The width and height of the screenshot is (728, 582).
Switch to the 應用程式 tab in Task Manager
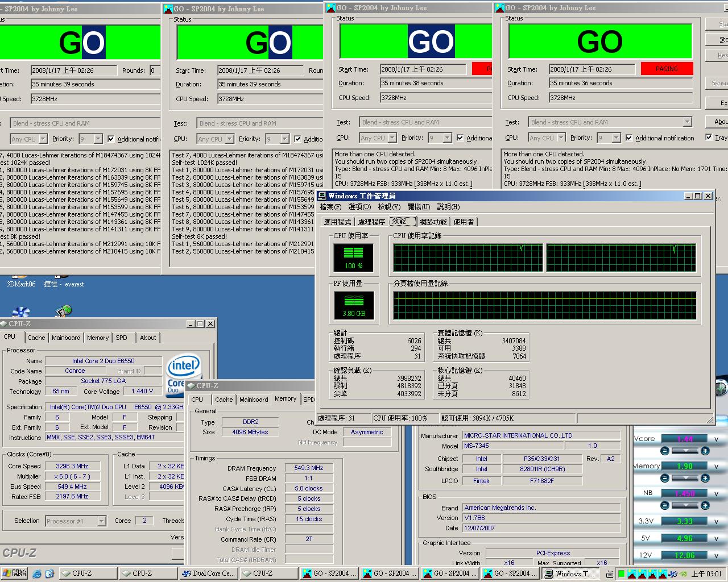click(x=337, y=222)
